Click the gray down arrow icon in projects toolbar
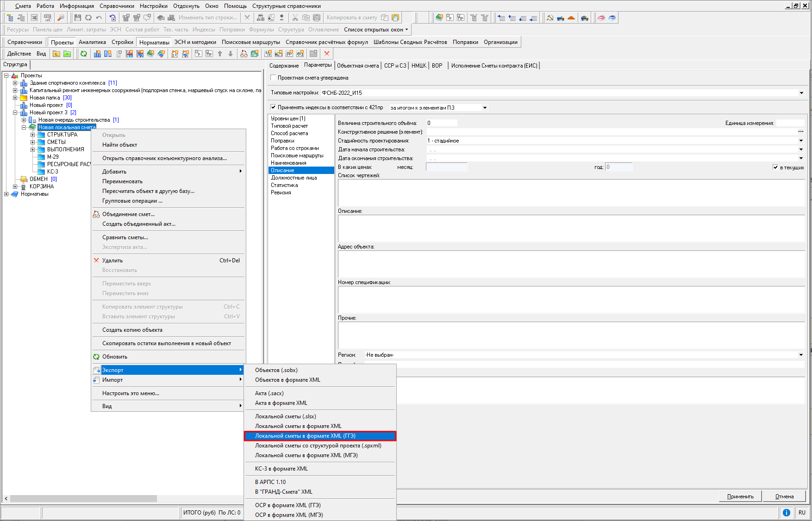The width and height of the screenshot is (812, 521). 231,54
